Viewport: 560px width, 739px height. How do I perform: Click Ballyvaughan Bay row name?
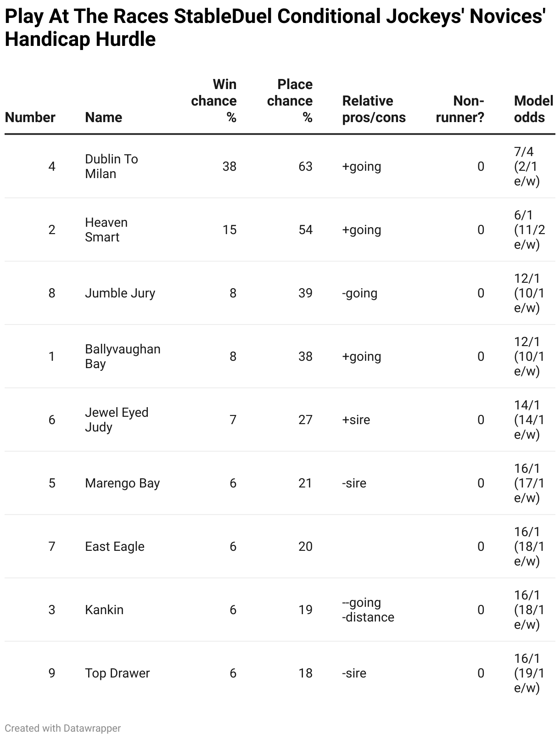123,356
